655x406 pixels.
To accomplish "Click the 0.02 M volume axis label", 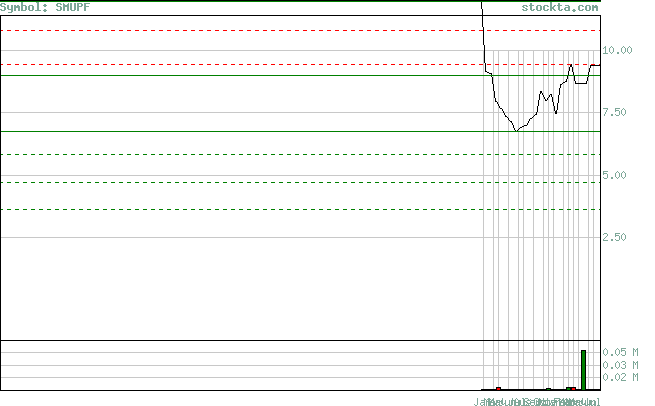I will coord(620,377).
